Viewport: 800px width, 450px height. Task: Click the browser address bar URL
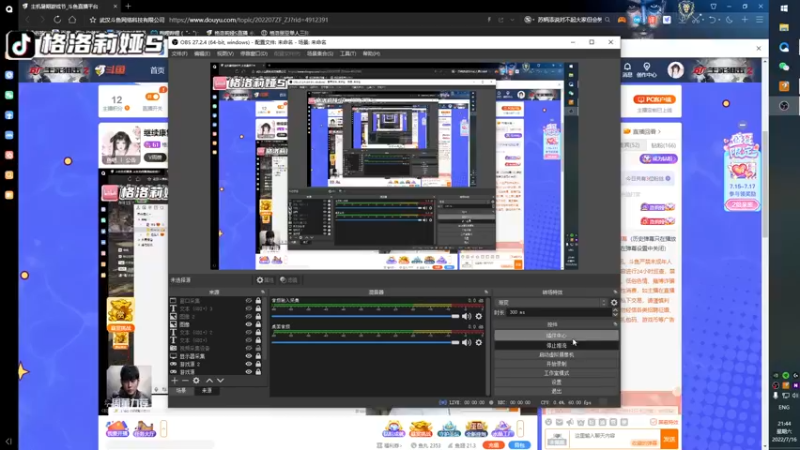tap(248, 20)
